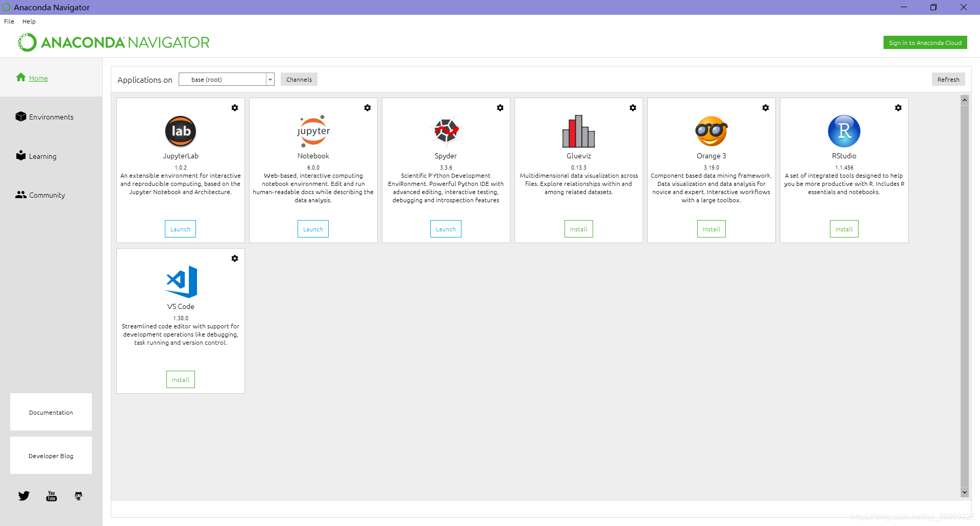Click the RStudio app icon
The image size is (980, 526).
coord(844,131)
